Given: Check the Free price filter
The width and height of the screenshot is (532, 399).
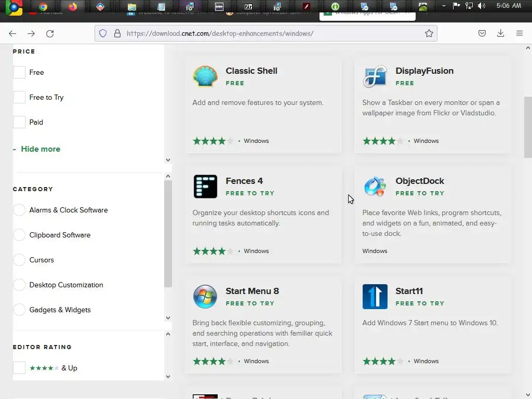Looking at the screenshot, I should (x=19, y=72).
